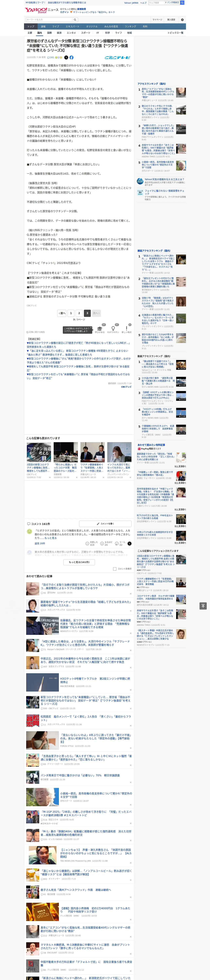Open トピックス一覧 link
Image resolution: width=210 pixels, height=980 pixels.
point(175,33)
